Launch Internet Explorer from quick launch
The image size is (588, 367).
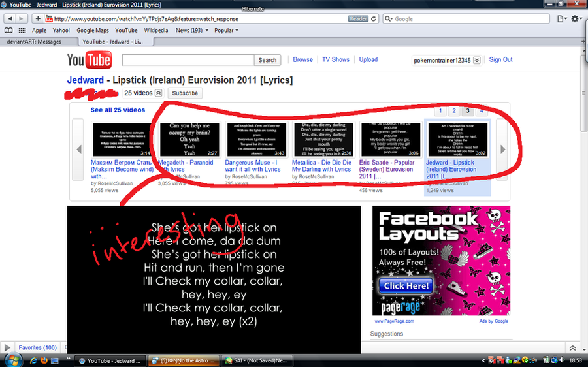point(33,360)
